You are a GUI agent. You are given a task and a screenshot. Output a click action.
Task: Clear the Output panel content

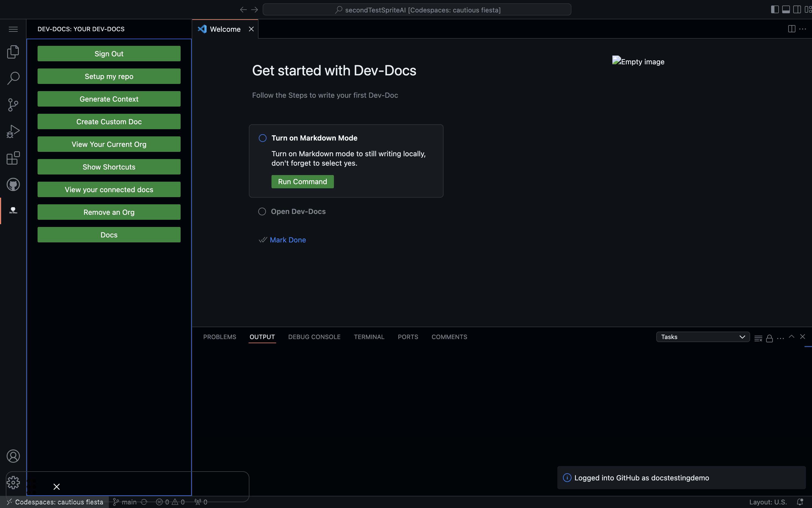[758, 338]
